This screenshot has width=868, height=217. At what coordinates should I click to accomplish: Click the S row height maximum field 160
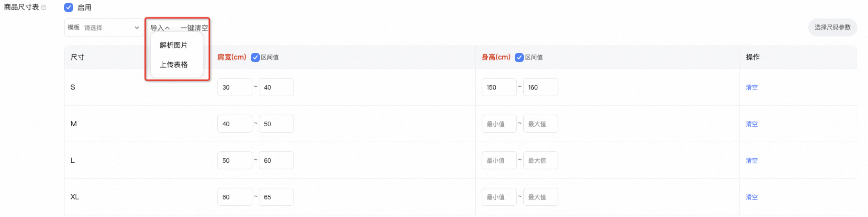pos(540,87)
